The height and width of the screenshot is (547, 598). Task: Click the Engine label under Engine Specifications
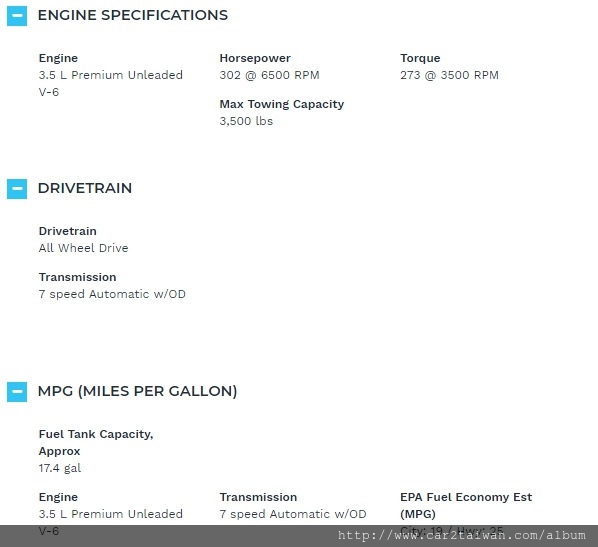coord(58,58)
